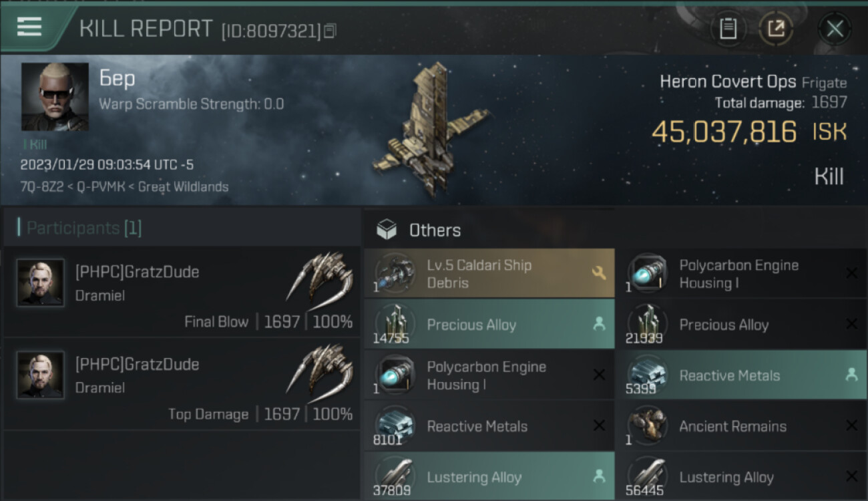The width and height of the screenshot is (868, 501).
Task: Select the Participants [1] tab header
Action: click(x=84, y=228)
